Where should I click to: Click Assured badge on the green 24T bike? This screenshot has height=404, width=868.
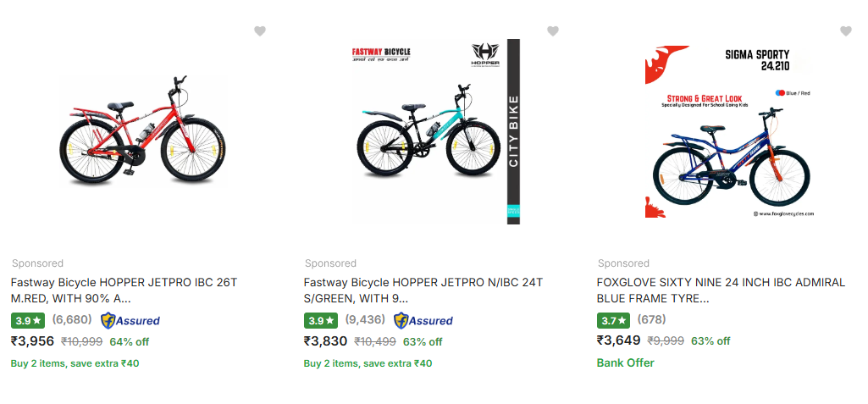[423, 320]
